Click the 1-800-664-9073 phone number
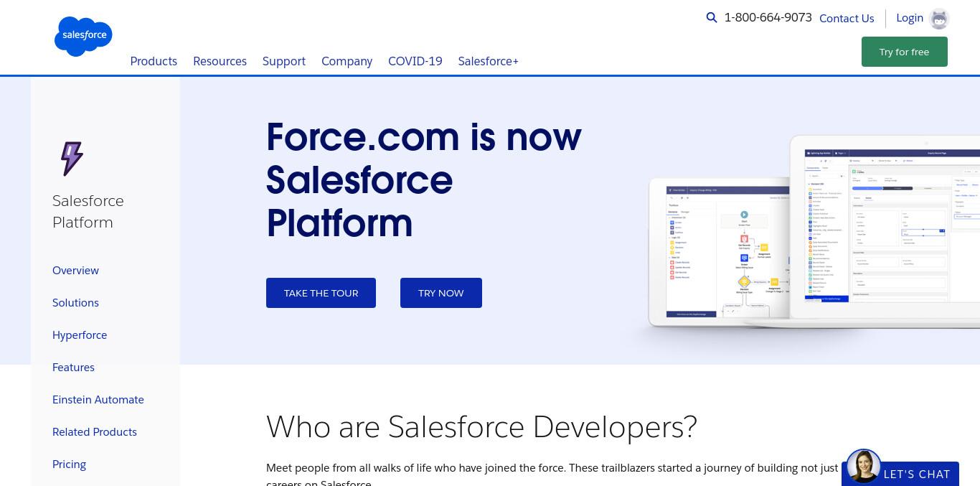980x486 pixels. click(768, 18)
